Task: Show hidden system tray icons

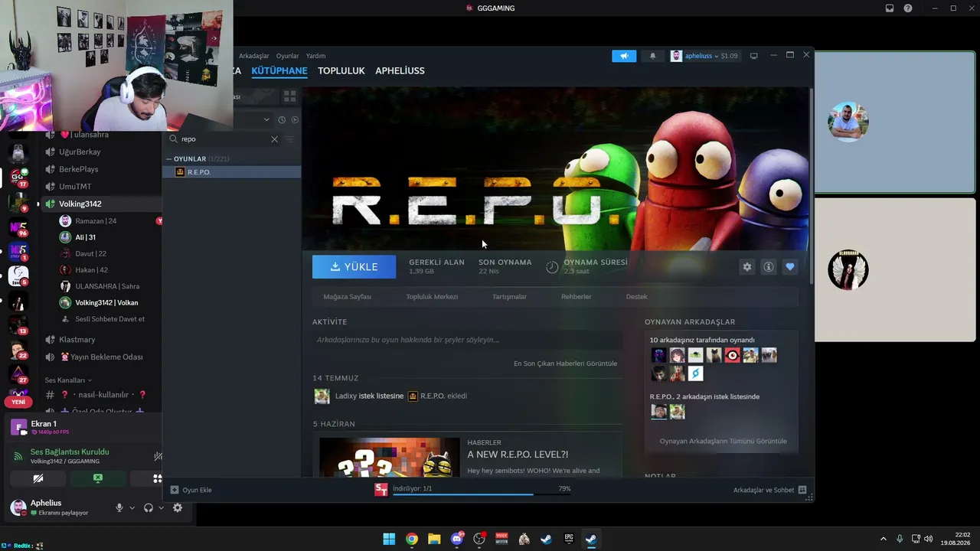Action: pos(884,540)
